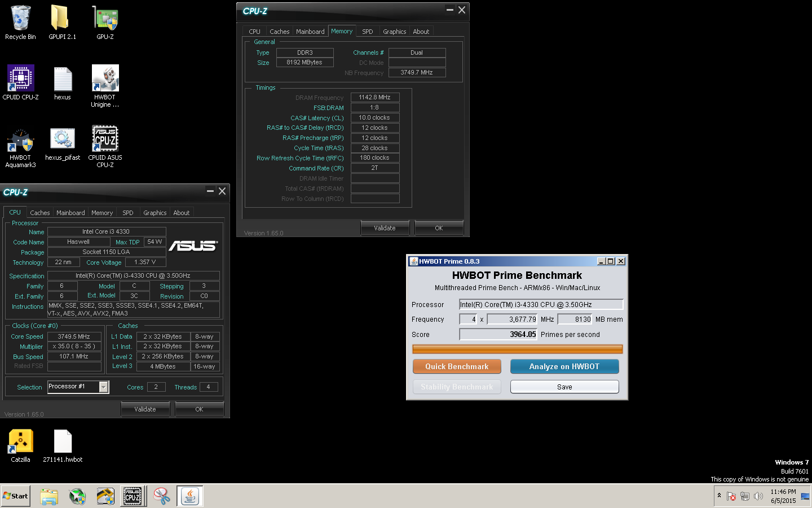Launch the HWBOT Aquamark3 shortcut icon
This screenshot has width=812, height=508.
tap(20, 148)
